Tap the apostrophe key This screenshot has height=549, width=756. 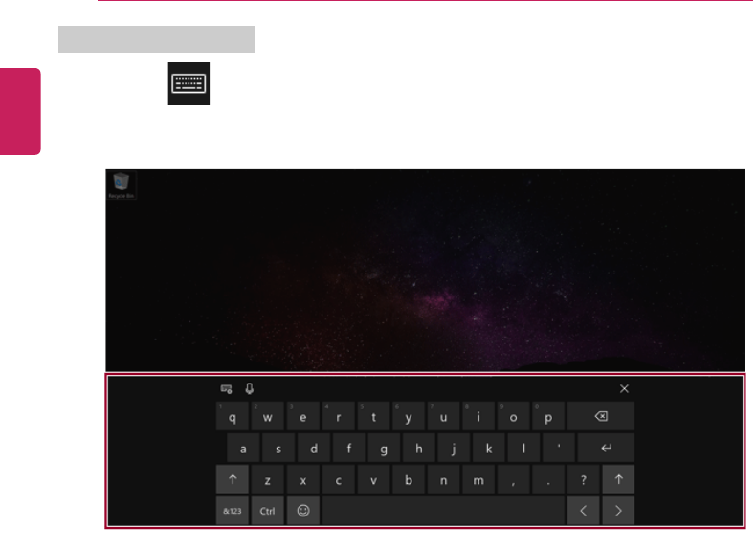(559, 448)
